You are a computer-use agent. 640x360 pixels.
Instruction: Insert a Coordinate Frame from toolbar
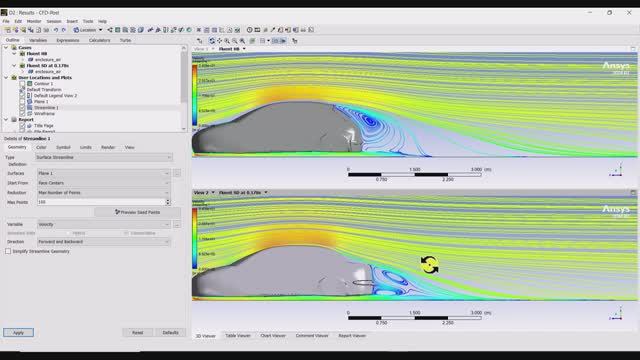point(158,30)
